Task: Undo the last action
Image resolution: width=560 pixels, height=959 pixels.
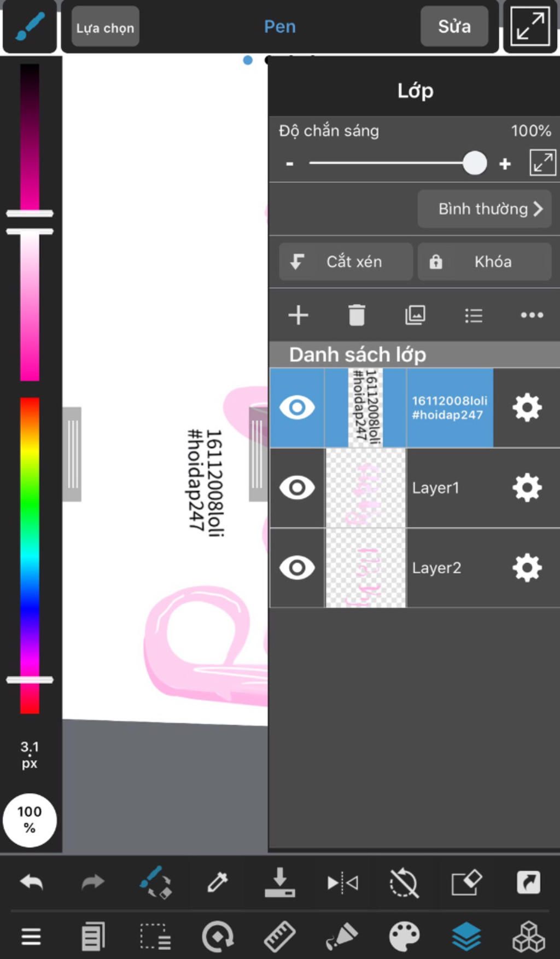Action: click(32, 882)
